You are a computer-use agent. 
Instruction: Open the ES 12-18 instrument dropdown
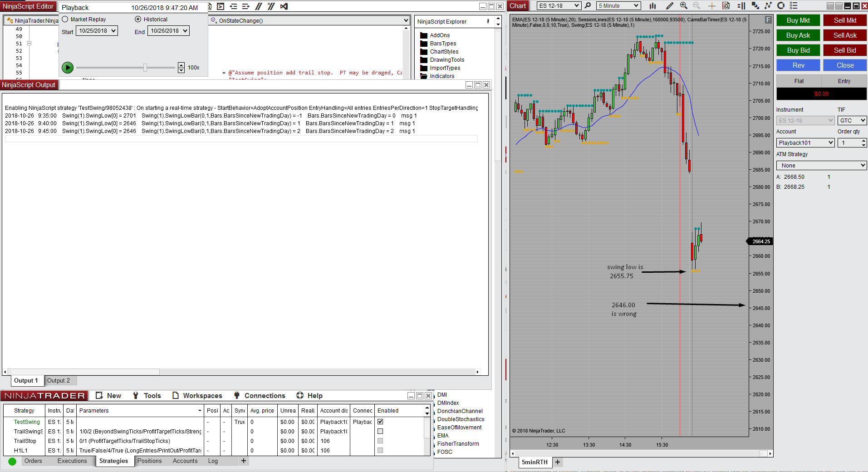(x=559, y=6)
